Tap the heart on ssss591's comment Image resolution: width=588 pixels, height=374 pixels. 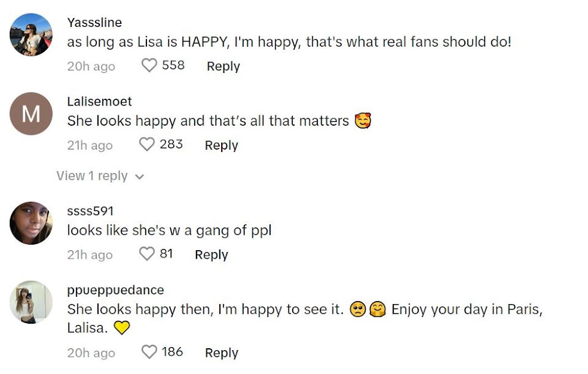(147, 254)
